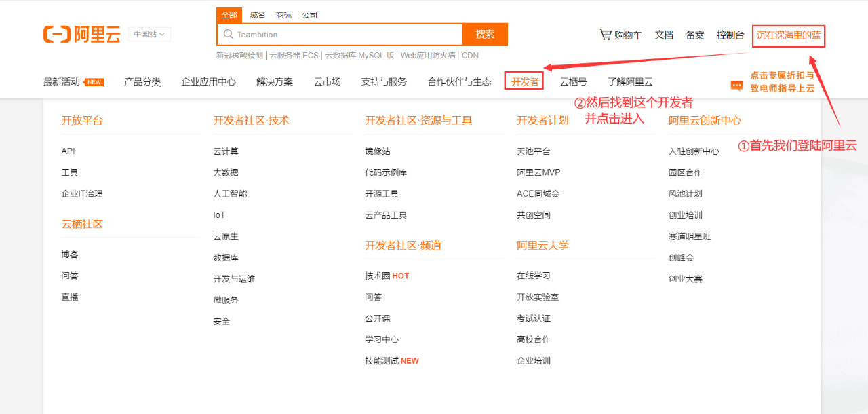This screenshot has width=868, height=414.
Task: Open the 合作伙伴与生态 menu item
Action: coord(459,82)
